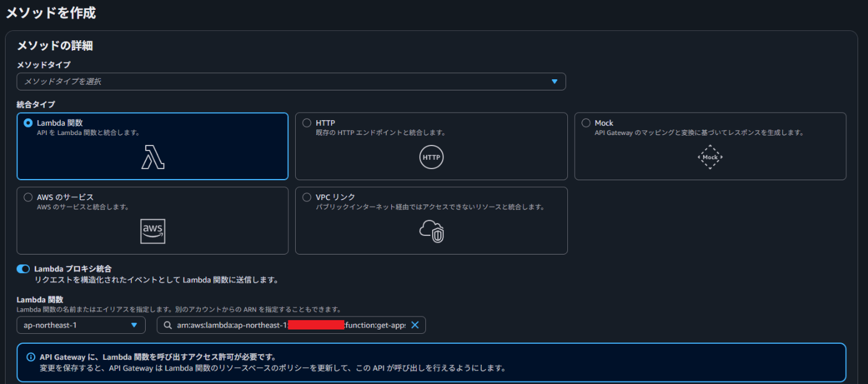Click the メソッドを作成 page title
Screen dimensions: 868x384
click(51, 12)
